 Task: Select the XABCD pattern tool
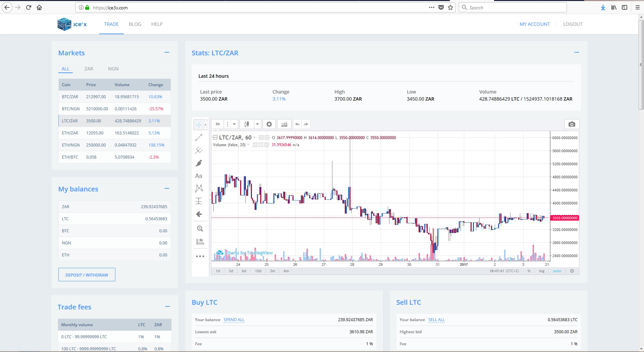coord(199,188)
